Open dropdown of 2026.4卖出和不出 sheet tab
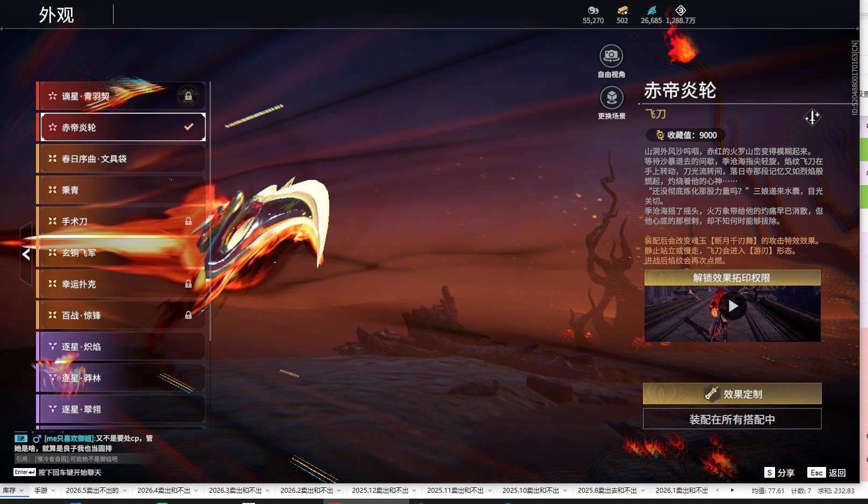The image size is (868, 504). click(196, 491)
